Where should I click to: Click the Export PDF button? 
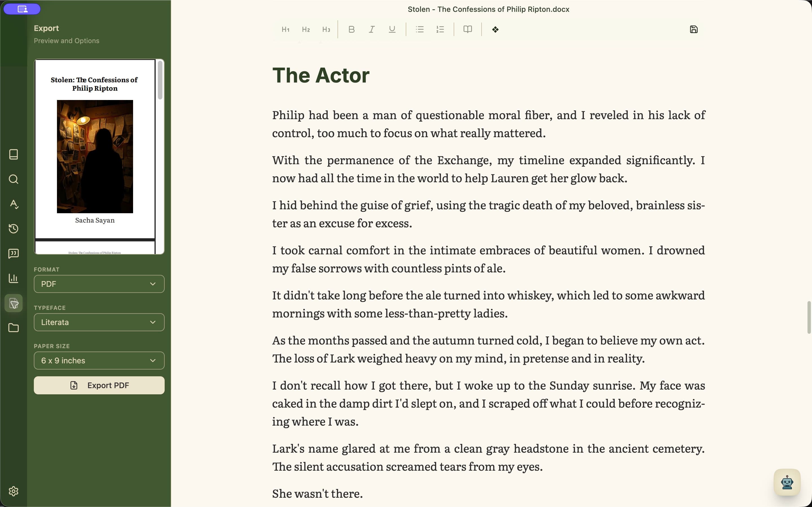click(x=99, y=385)
